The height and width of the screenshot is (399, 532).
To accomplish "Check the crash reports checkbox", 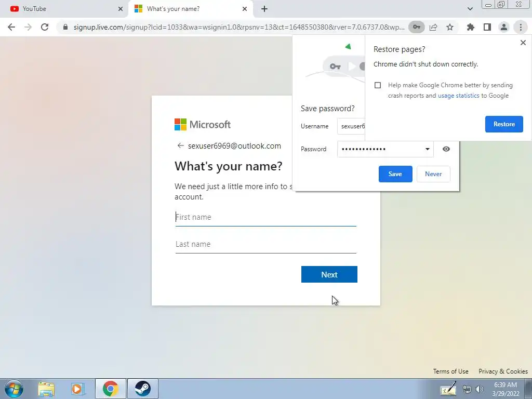I will (378, 85).
